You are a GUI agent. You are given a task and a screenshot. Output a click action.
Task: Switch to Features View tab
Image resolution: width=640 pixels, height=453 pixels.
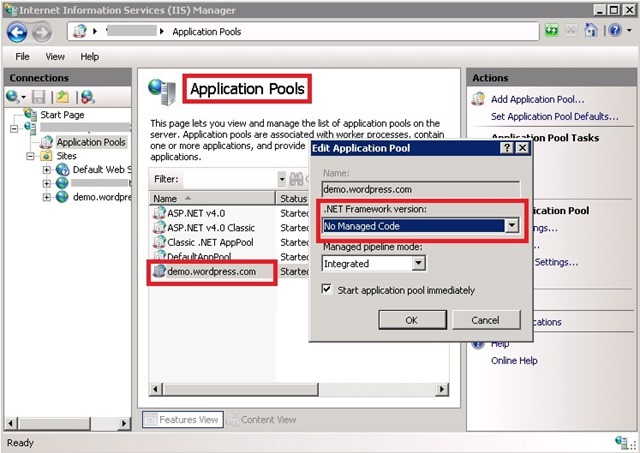pyautogui.click(x=183, y=420)
